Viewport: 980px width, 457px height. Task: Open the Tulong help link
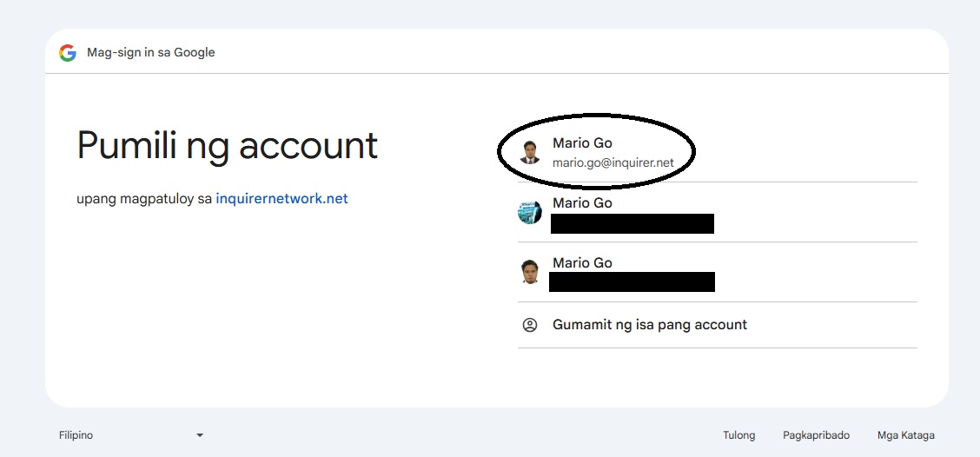(x=738, y=435)
